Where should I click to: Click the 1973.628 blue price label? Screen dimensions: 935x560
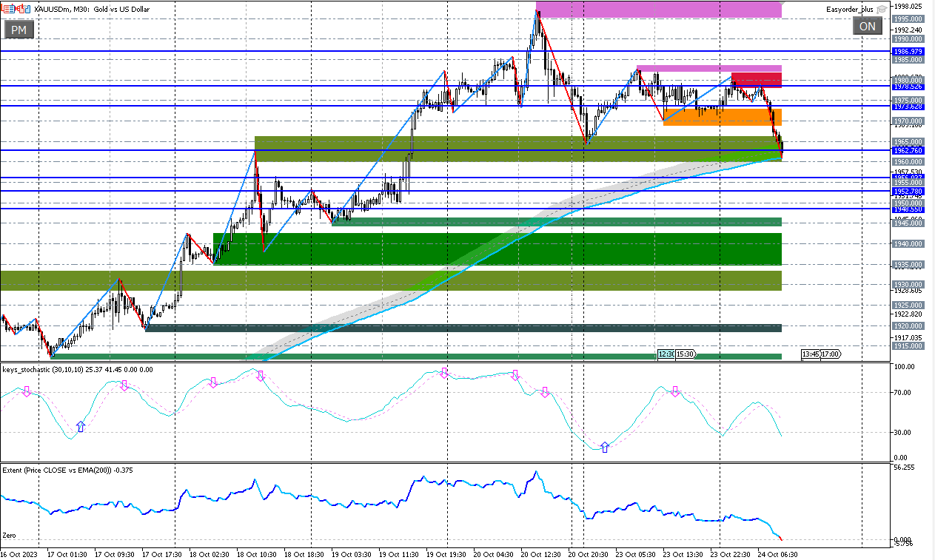click(908, 107)
